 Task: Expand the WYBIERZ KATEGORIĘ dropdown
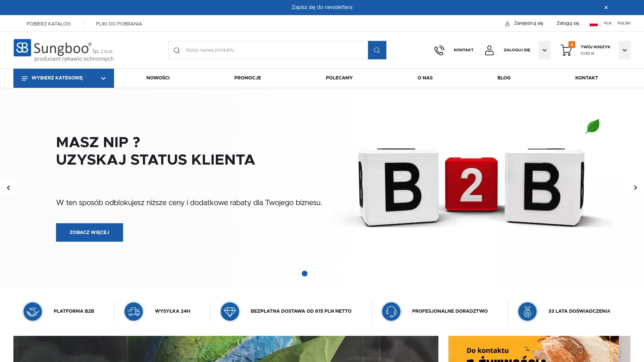click(63, 78)
